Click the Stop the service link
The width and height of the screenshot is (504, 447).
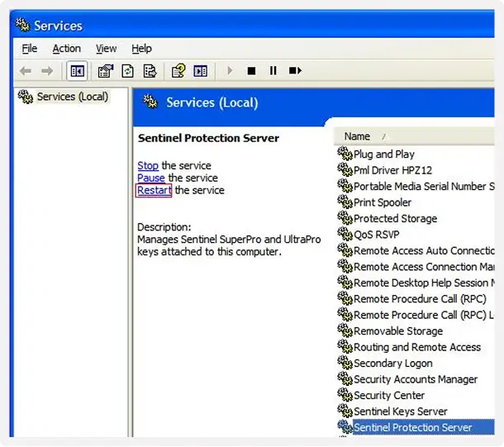click(148, 166)
